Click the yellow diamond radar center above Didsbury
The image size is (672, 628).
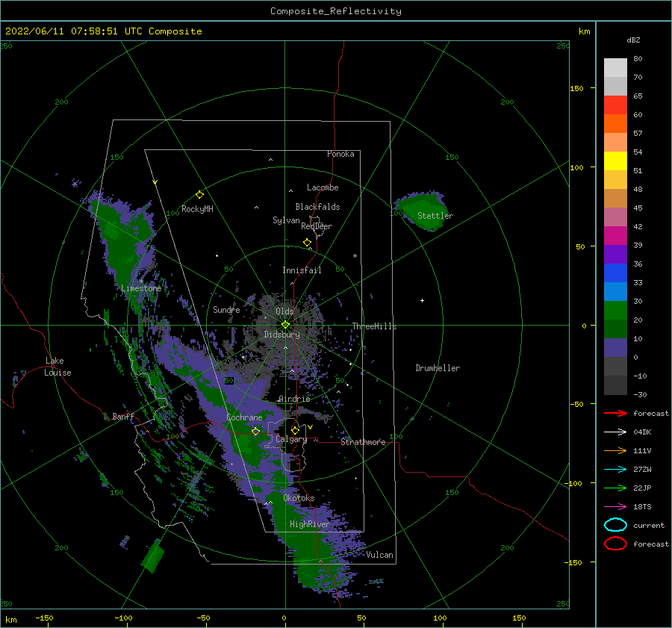[x=285, y=325]
